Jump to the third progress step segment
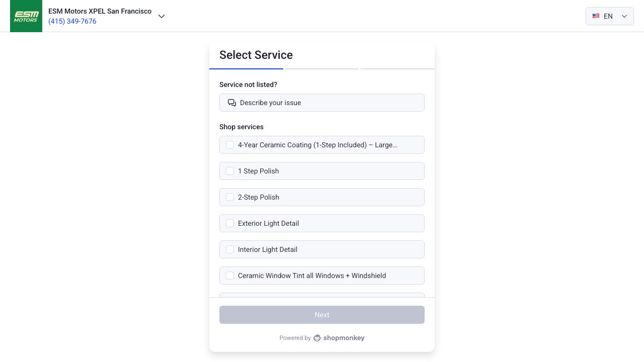644x362 pixels. point(397,68)
